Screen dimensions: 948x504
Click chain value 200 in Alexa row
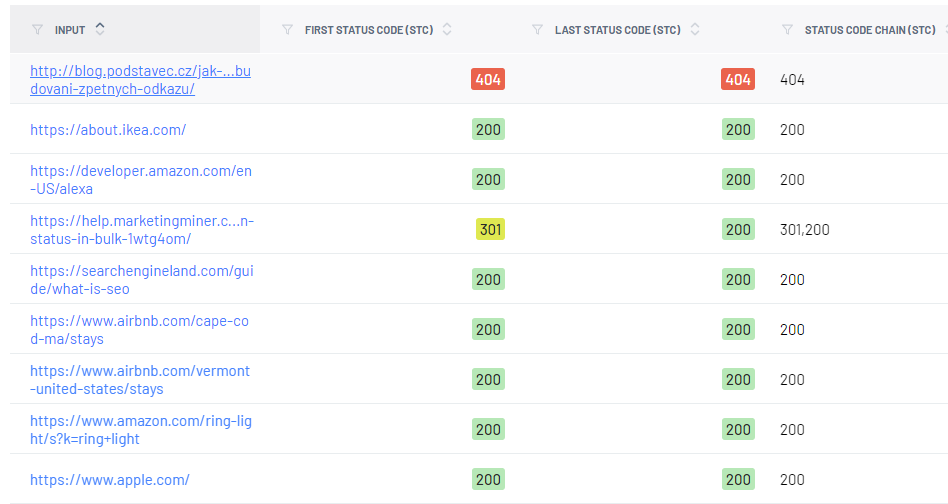(x=792, y=180)
